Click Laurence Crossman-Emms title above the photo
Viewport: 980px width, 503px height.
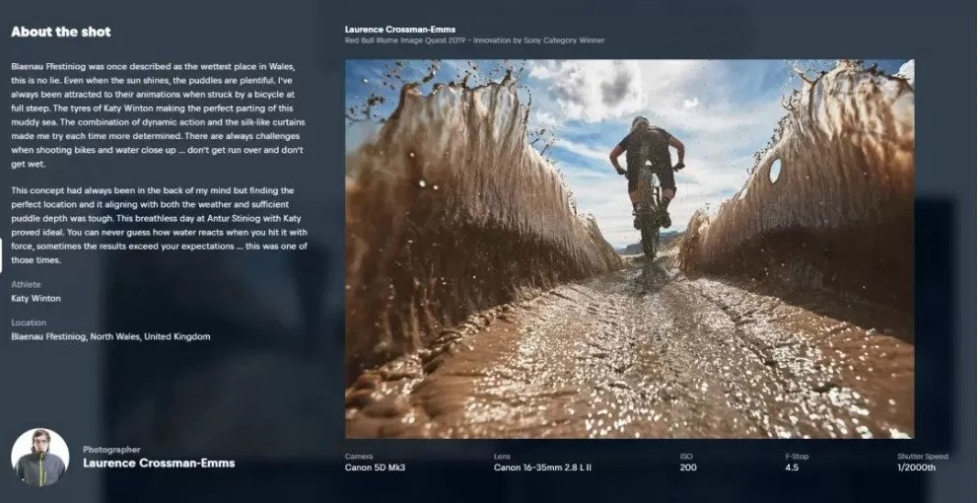tap(399, 30)
